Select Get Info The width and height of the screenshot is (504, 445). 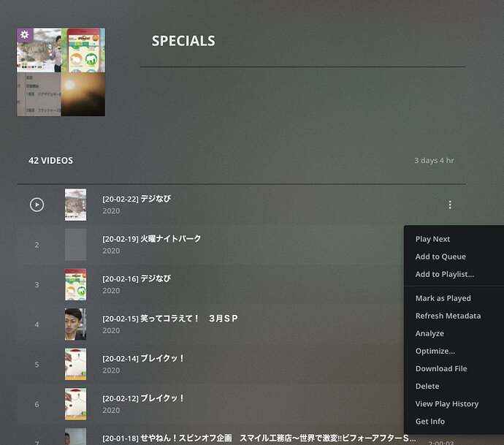coord(430,421)
